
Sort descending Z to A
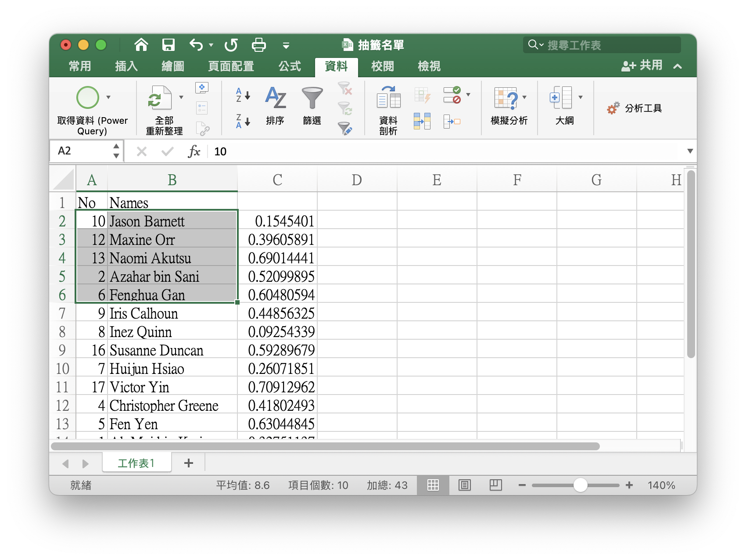243,121
